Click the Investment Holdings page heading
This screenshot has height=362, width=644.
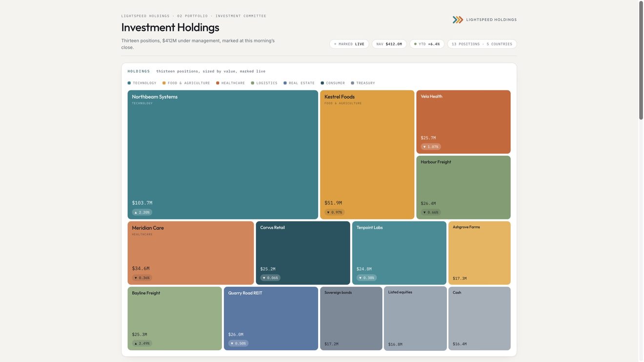pyautogui.click(x=170, y=27)
